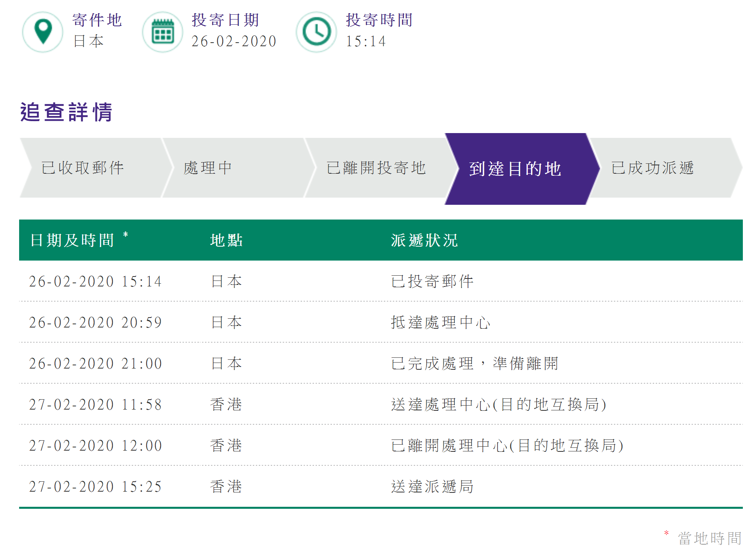The height and width of the screenshot is (555, 756).
Task: Click the 投寄日期 label
Action: click(225, 20)
